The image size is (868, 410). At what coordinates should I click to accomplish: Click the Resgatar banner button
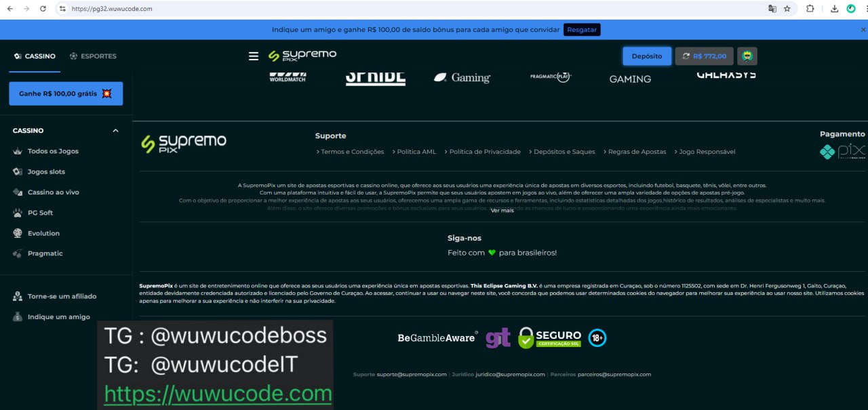pyautogui.click(x=582, y=30)
